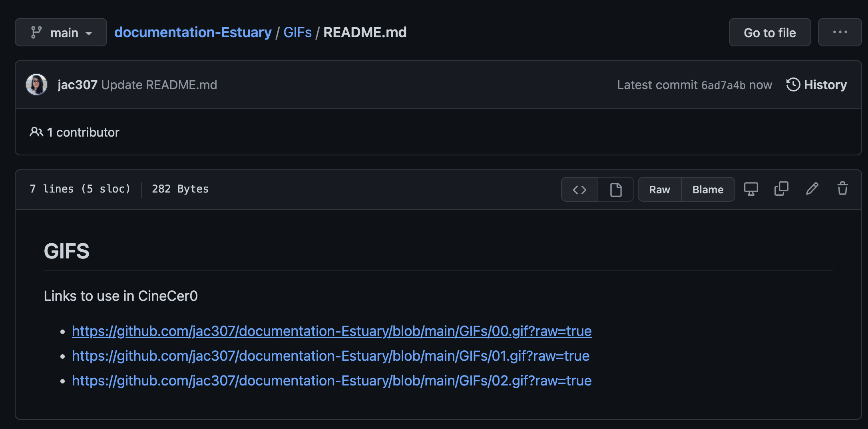Viewport: 868px width, 429px height.
Task: Copy raw contents icon
Action: pyautogui.click(x=781, y=189)
